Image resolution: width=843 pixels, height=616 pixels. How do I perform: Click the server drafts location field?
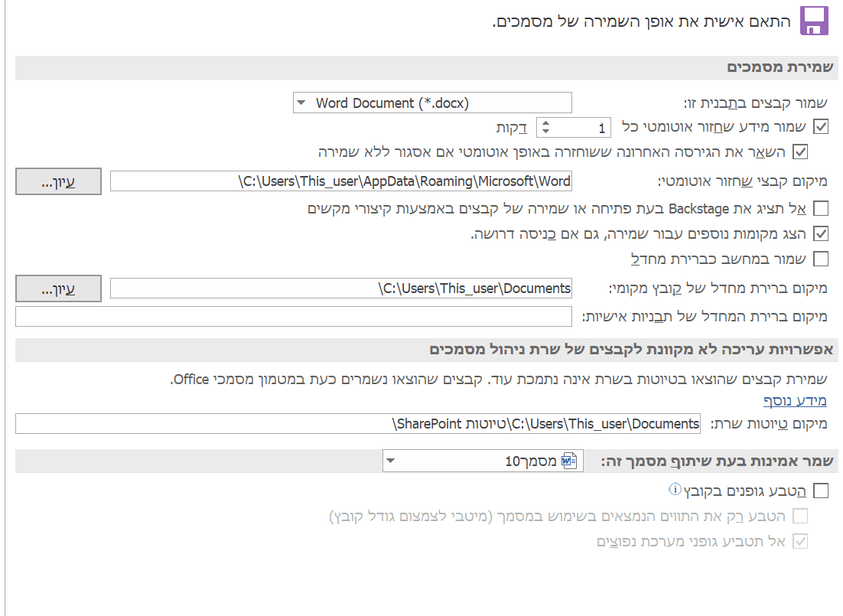(358, 424)
